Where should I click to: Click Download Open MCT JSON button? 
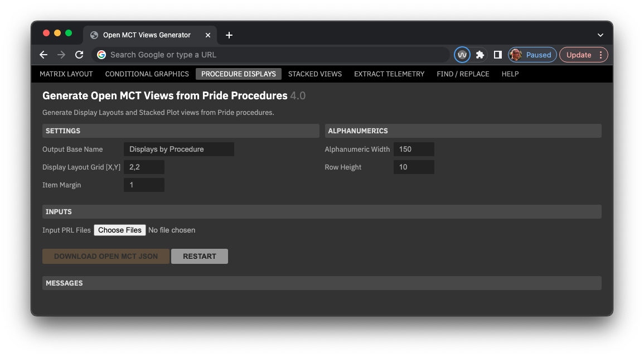coord(106,257)
